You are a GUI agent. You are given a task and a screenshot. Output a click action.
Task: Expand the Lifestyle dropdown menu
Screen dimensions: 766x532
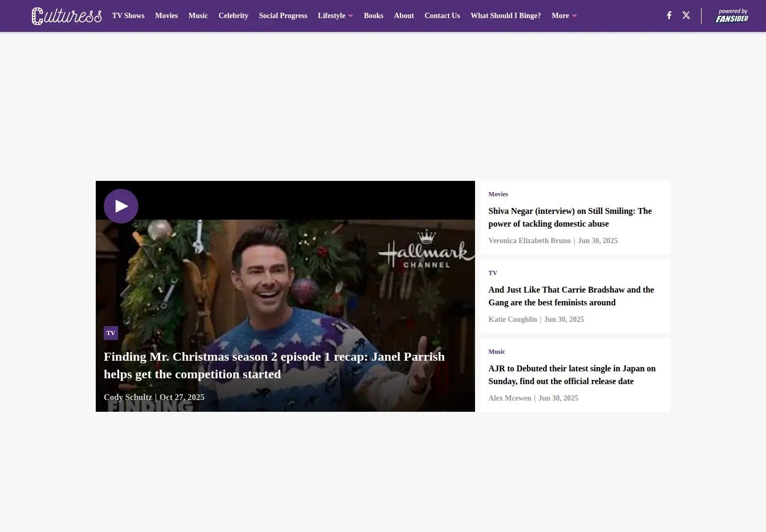coord(336,16)
